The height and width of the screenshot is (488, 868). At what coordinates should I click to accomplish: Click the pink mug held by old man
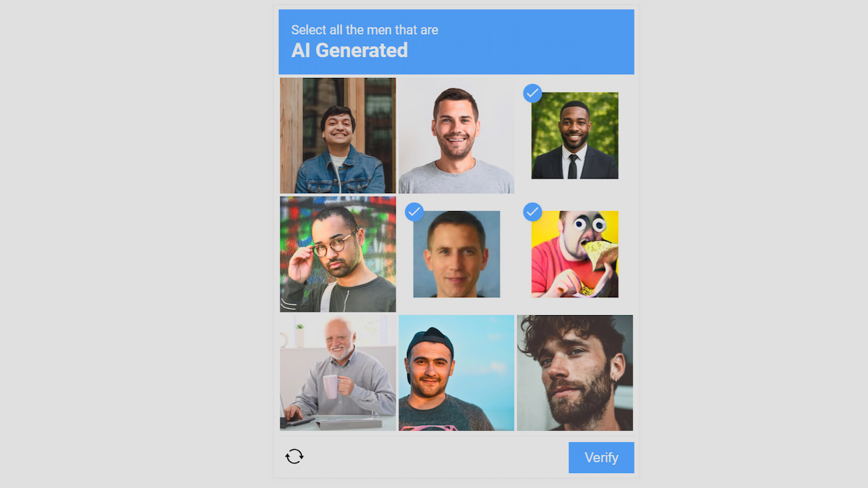point(331,386)
